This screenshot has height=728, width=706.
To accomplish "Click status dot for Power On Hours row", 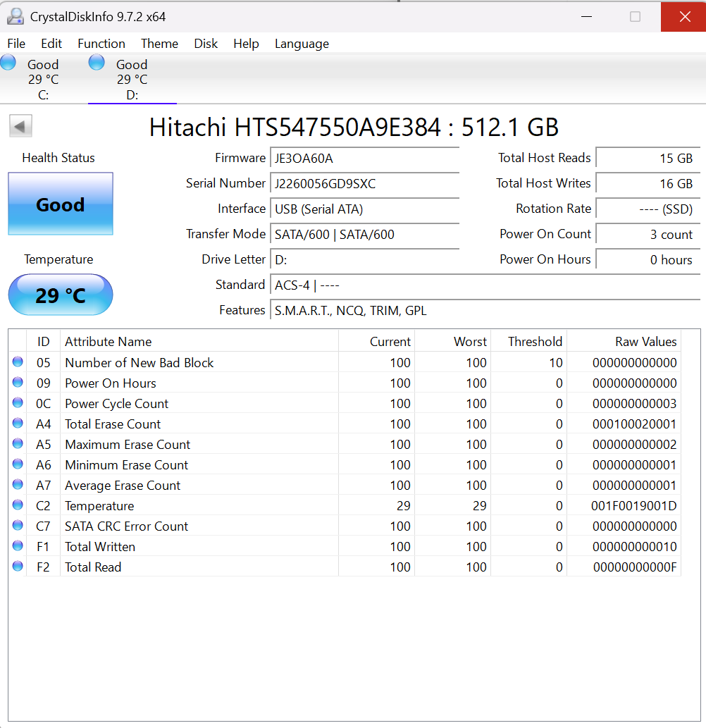I will (x=18, y=382).
